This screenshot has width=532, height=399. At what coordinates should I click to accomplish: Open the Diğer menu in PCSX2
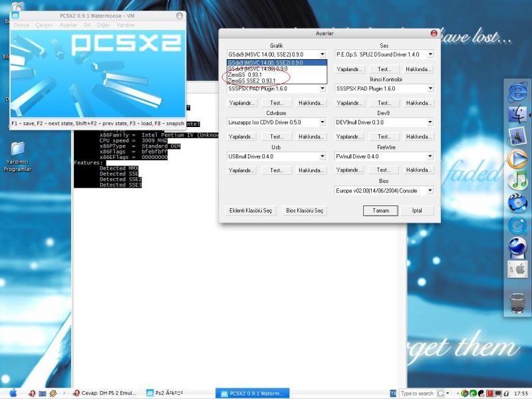104,25
